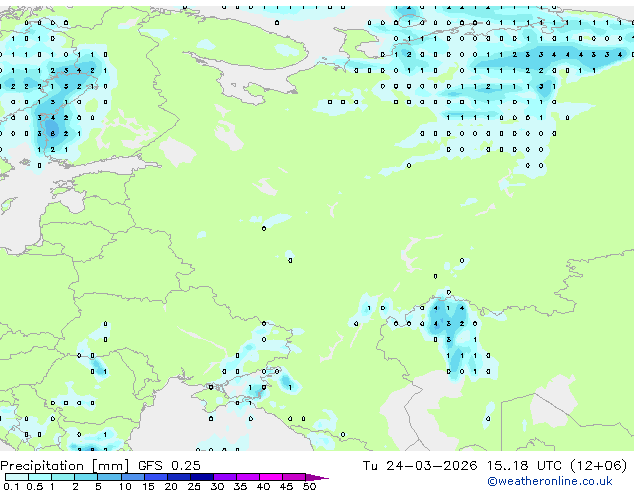Click the "15" legend scale label
634x490 pixels.
(148, 486)
